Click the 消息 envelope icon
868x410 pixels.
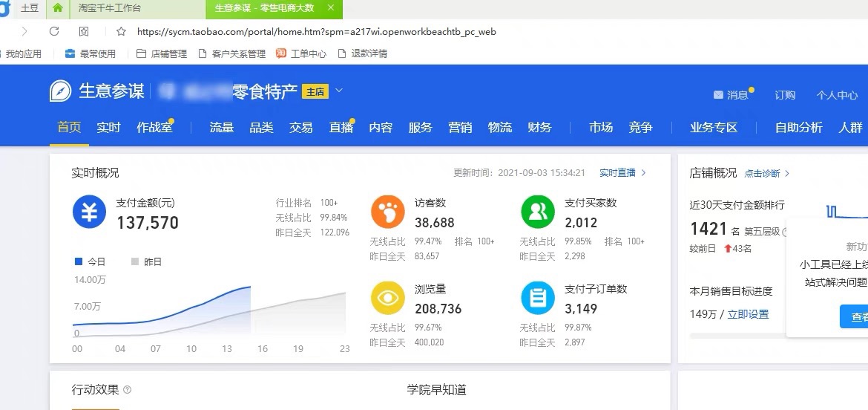coord(718,95)
